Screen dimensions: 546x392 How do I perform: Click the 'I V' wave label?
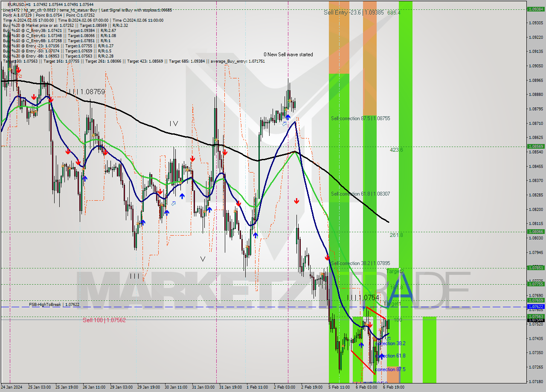tap(174, 124)
